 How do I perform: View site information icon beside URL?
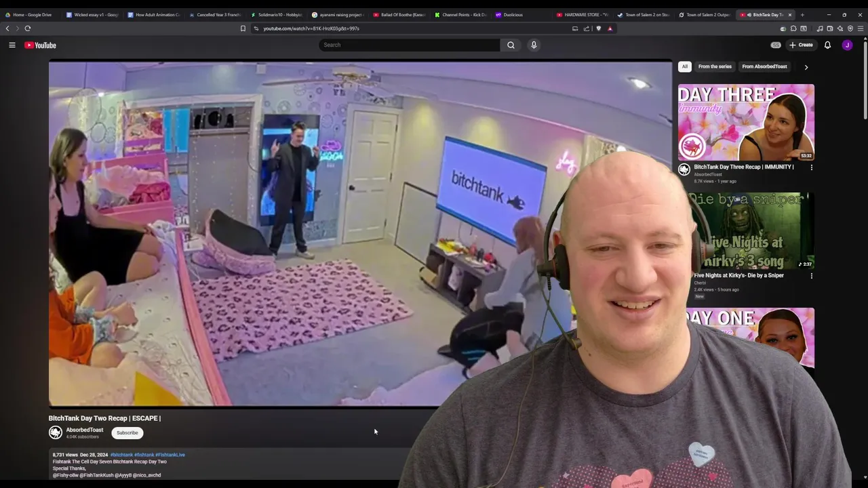point(256,28)
